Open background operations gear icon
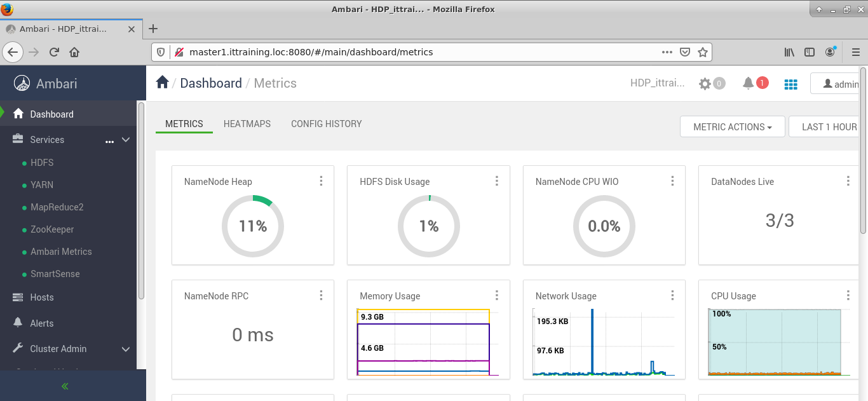The width and height of the screenshot is (868, 401). pyautogui.click(x=705, y=83)
